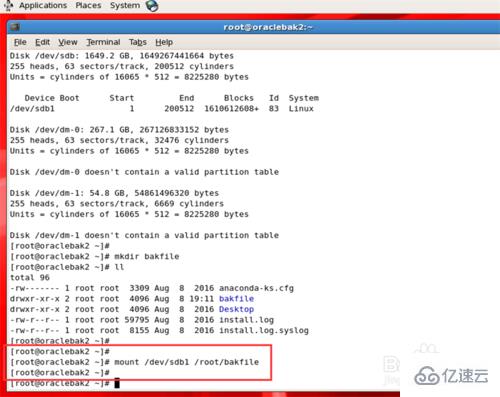
Task: Click the anaconda-ks.cfg file name
Action: 256,288
